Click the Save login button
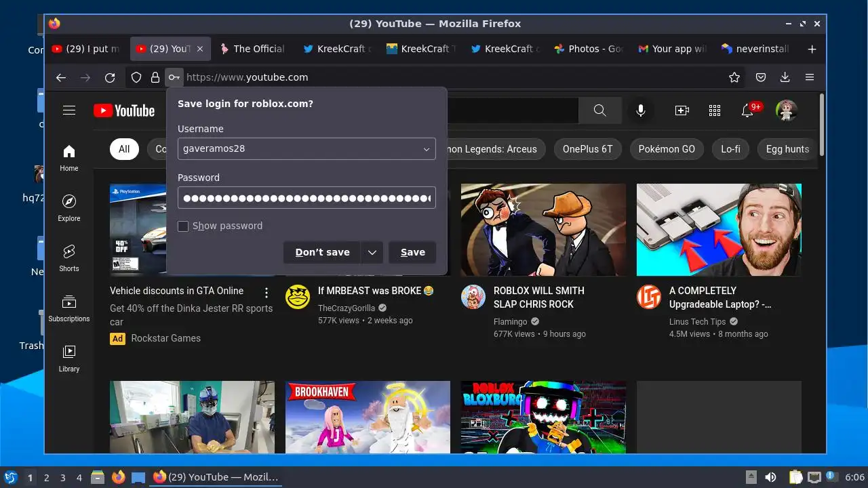The width and height of the screenshot is (868, 488). pos(412,252)
